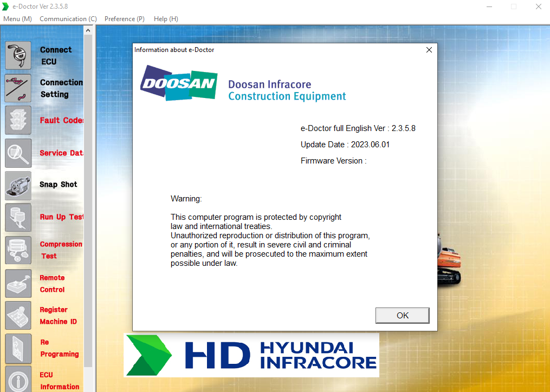Open the Help (H) menu
The image size is (550, 392).
[166, 19]
